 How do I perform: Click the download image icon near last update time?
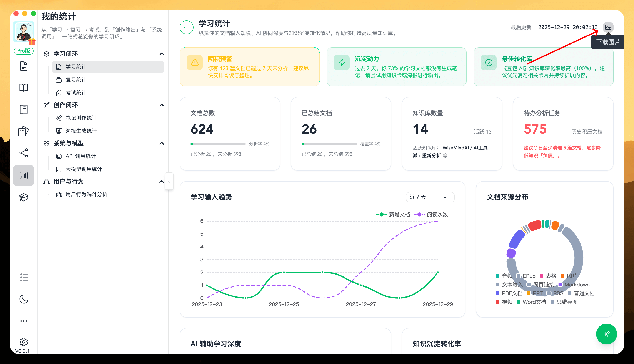608,28
